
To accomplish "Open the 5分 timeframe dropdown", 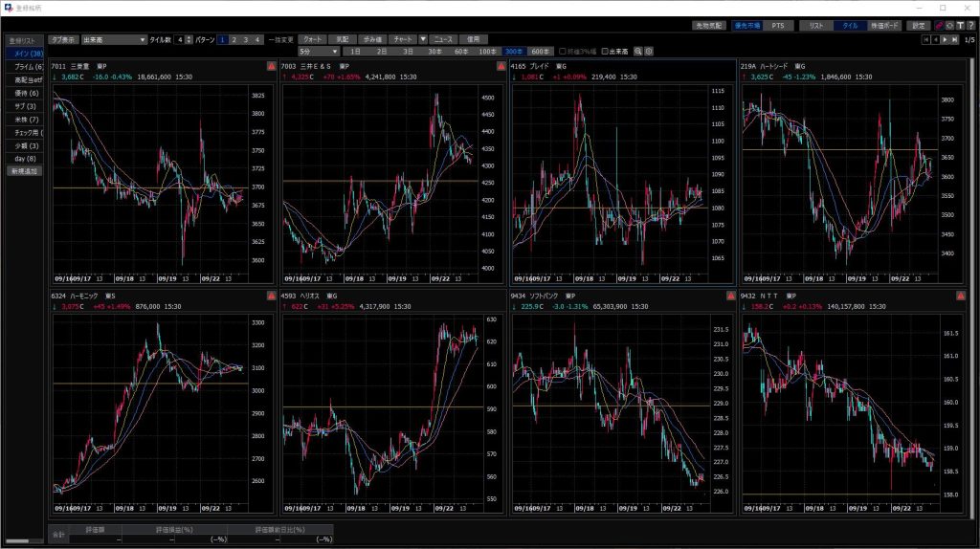I will (318, 51).
